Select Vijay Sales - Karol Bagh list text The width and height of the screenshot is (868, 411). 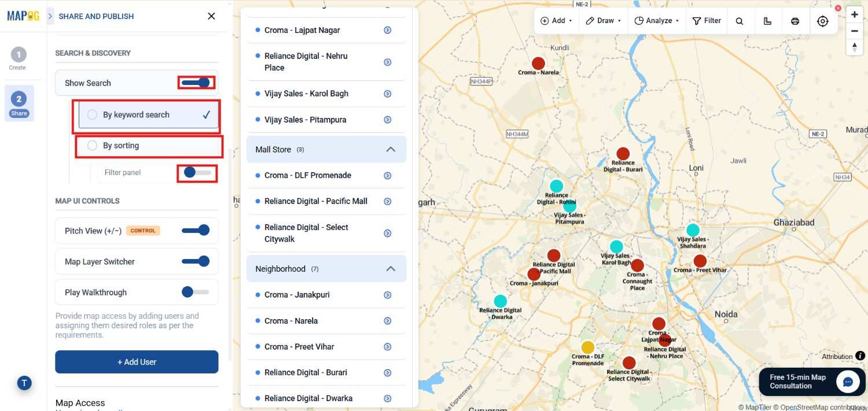click(x=306, y=94)
